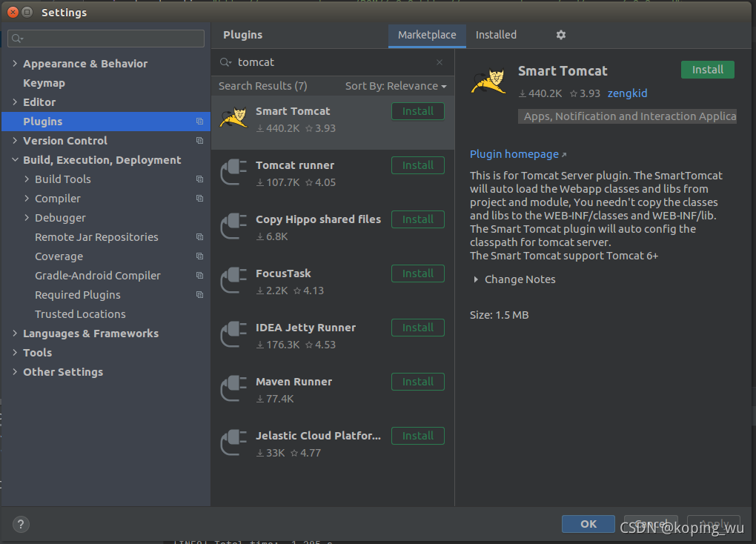This screenshot has height=544, width=756.
Task: Select the Tomcat runner plugin name
Action: (x=294, y=165)
